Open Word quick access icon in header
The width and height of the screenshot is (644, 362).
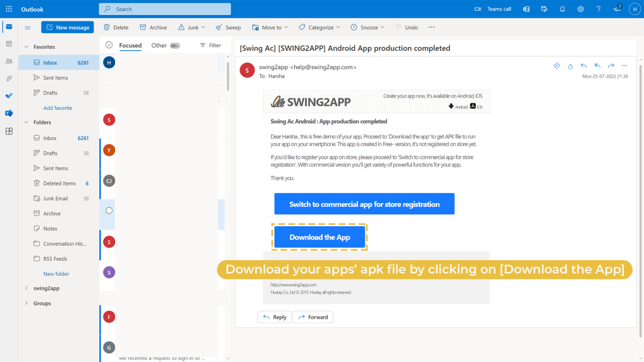(x=526, y=9)
